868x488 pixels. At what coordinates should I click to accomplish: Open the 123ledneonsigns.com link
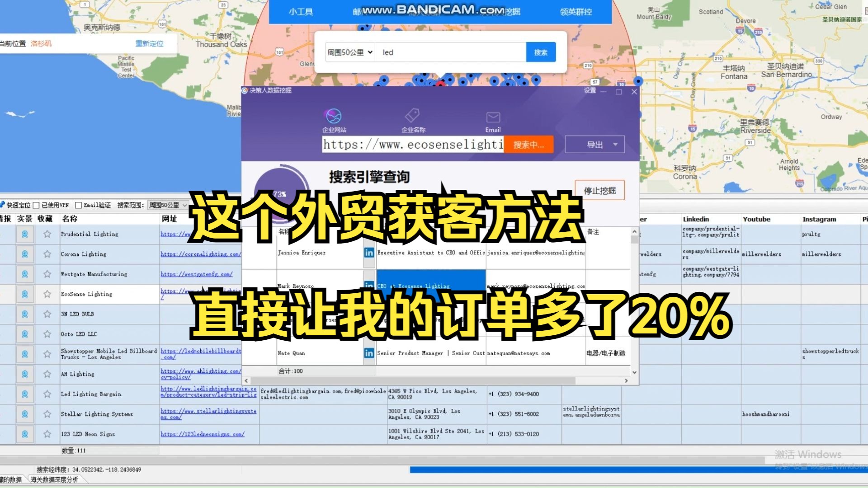click(203, 434)
